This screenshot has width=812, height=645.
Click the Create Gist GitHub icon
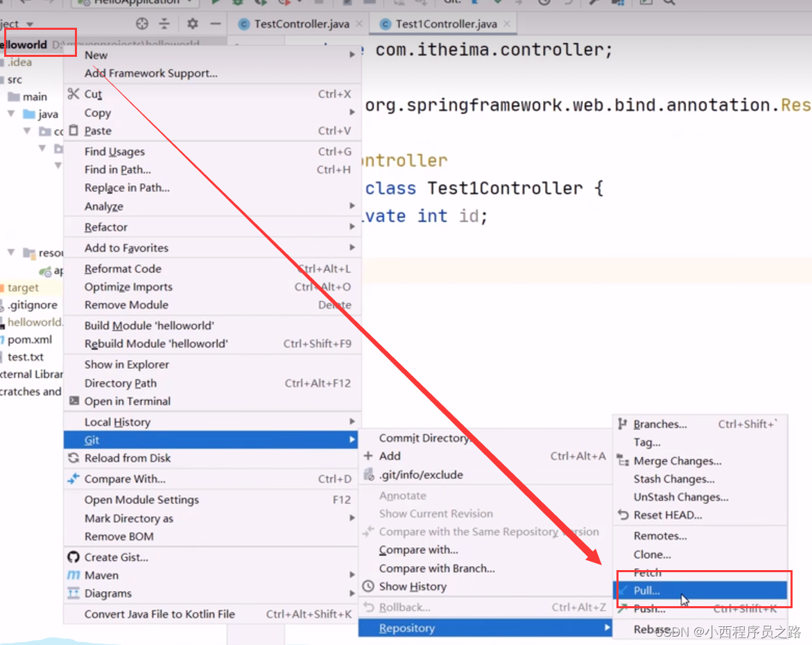pyautogui.click(x=74, y=557)
